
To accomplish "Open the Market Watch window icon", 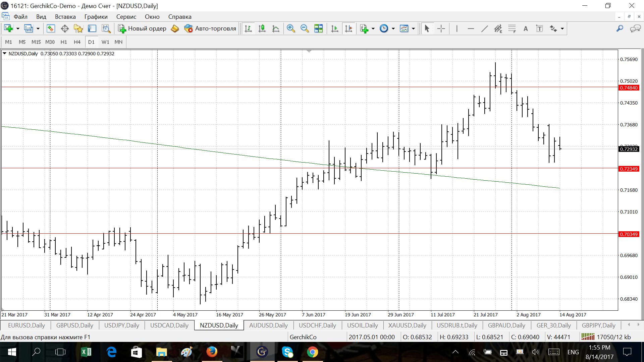I will click(x=51, y=28).
